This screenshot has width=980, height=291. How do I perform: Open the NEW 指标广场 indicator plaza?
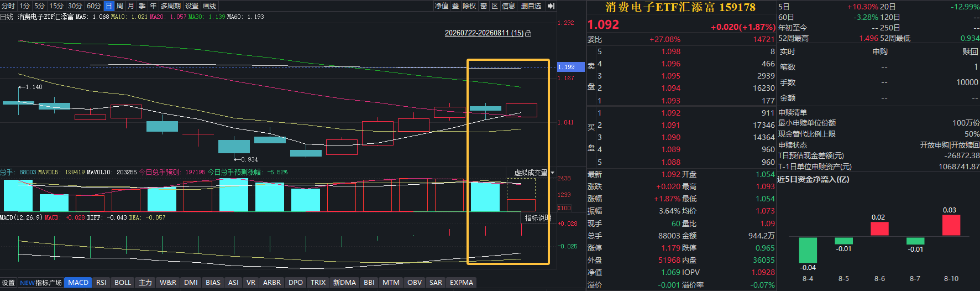41,283
